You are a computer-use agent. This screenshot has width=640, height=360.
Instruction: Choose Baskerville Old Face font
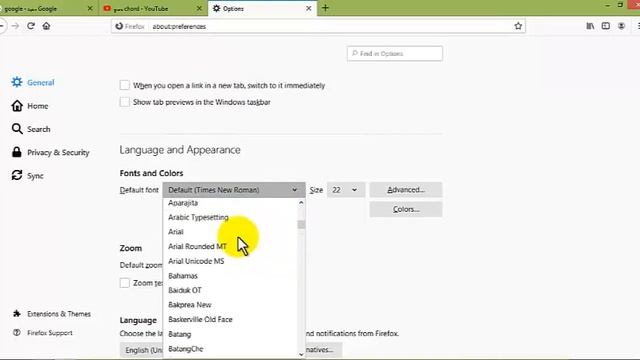231,320
